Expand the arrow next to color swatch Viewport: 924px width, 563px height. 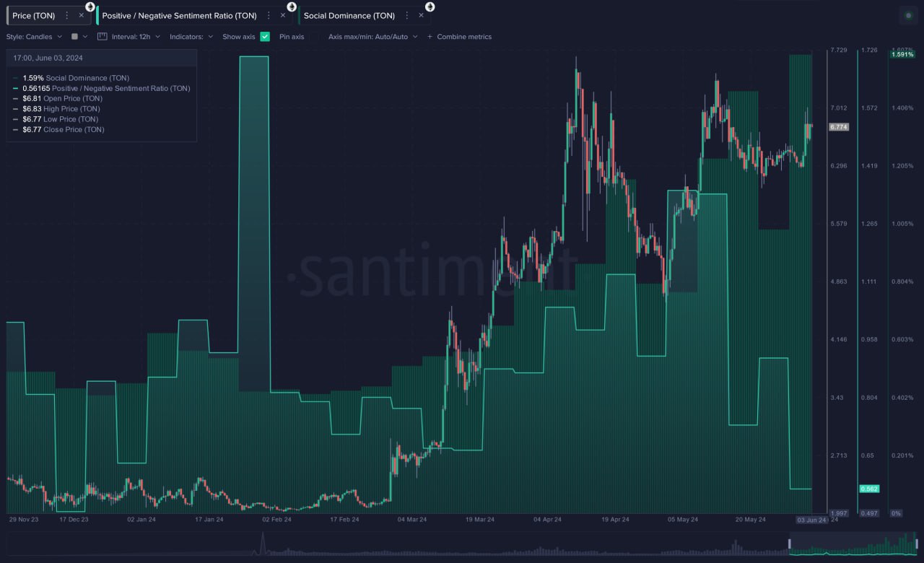pyautogui.click(x=85, y=36)
